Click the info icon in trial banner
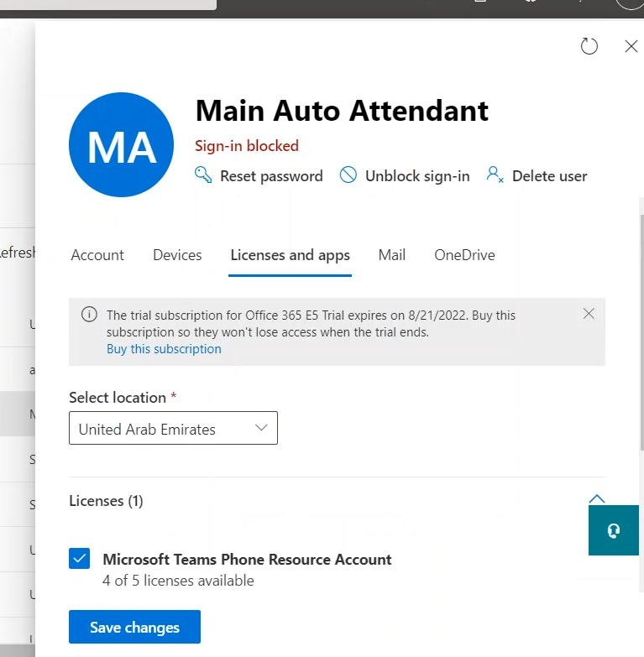 (x=89, y=315)
